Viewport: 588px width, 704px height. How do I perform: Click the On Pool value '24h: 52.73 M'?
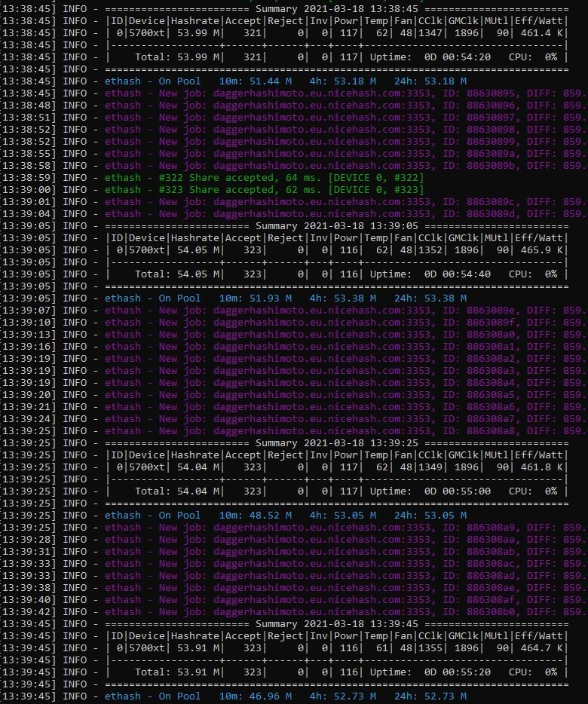coord(430,696)
